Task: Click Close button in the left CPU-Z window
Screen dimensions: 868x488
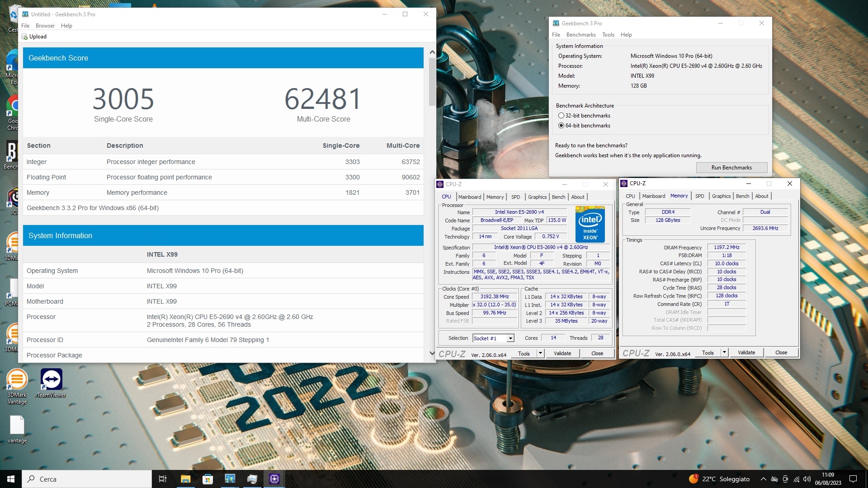Action: (x=597, y=353)
